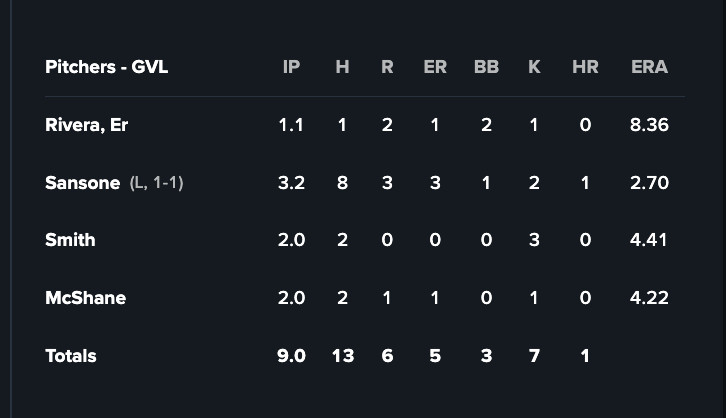Click the total innings pitched 9.0
Viewport: 726px width, 418px height.
tap(291, 356)
